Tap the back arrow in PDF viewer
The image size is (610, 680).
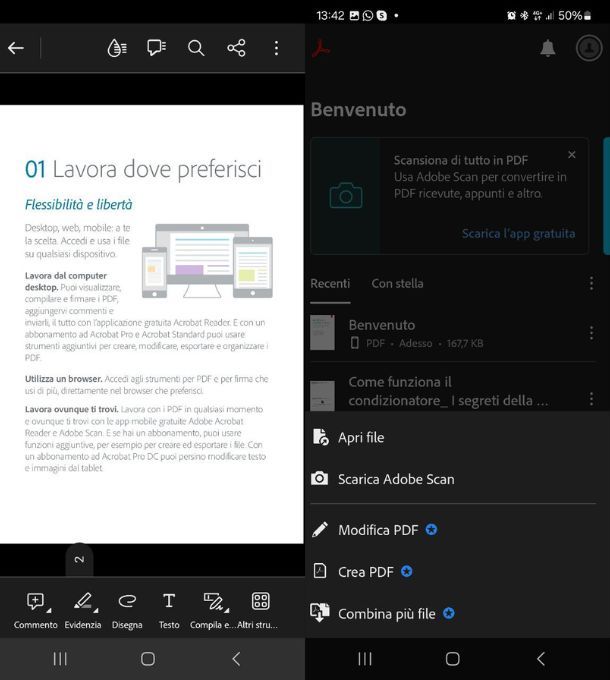click(16, 48)
